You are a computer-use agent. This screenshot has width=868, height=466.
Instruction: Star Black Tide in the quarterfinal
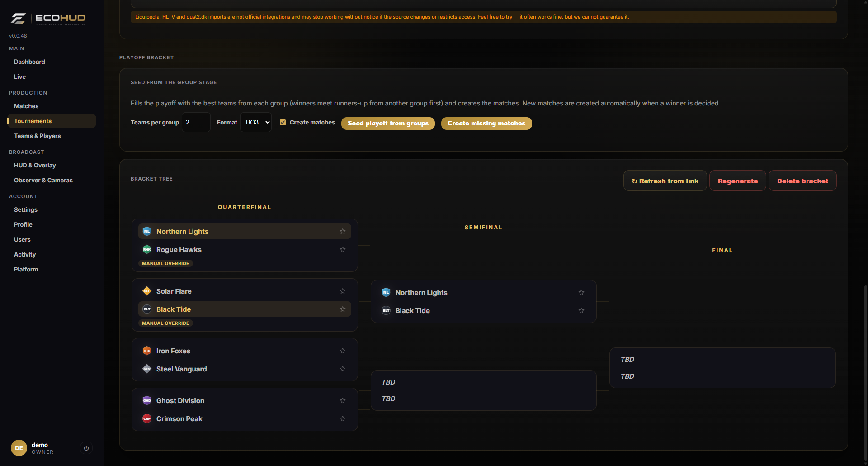coord(343,309)
